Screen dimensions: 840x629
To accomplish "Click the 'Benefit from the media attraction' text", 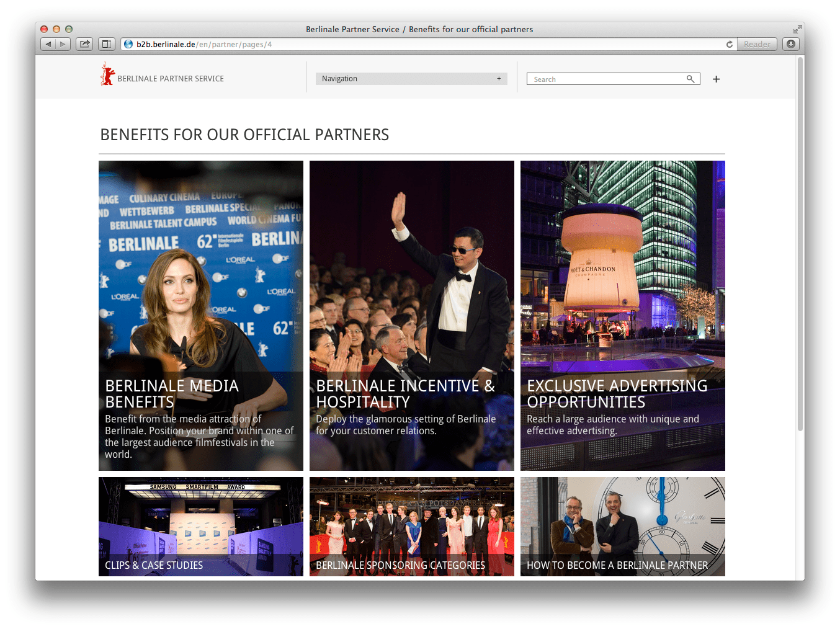I will coord(199,437).
